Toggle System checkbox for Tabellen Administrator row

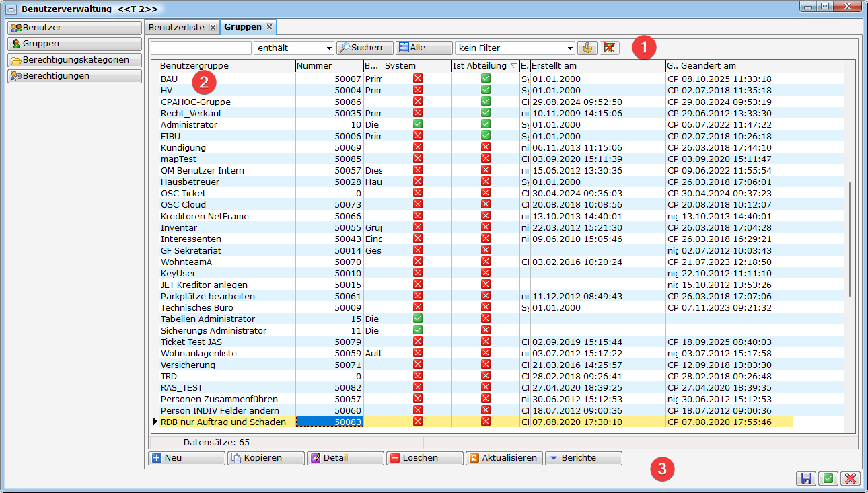point(417,319)
